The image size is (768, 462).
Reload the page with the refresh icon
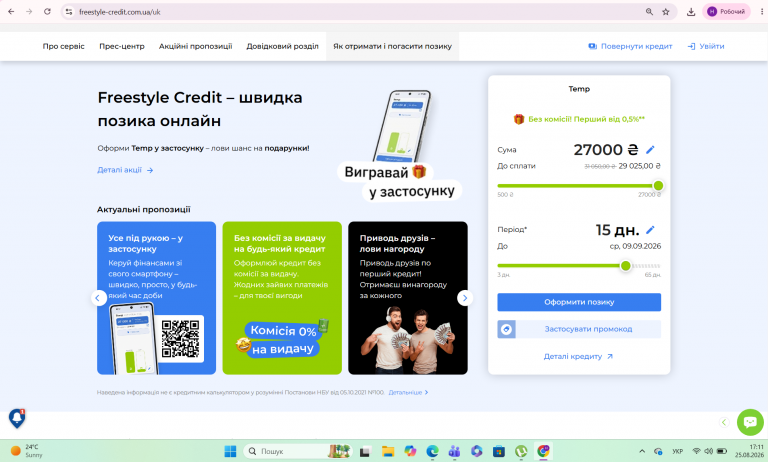coord(47,12)
